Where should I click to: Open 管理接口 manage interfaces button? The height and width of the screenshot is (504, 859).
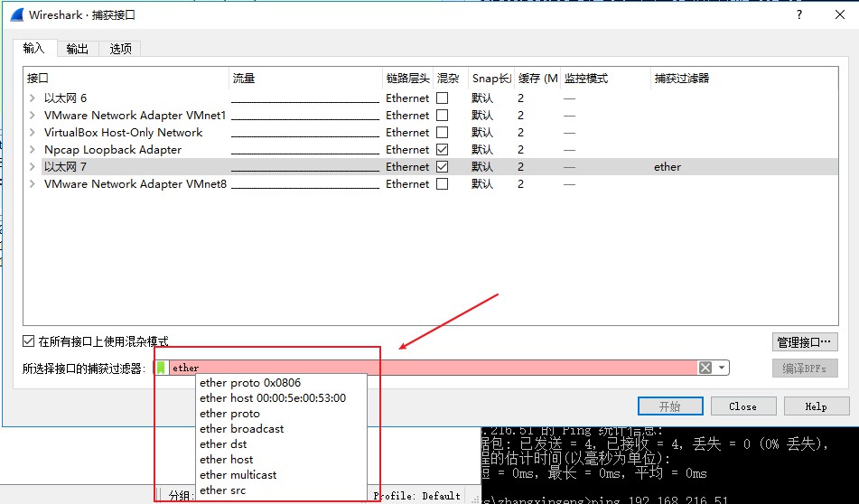point(804,341)
